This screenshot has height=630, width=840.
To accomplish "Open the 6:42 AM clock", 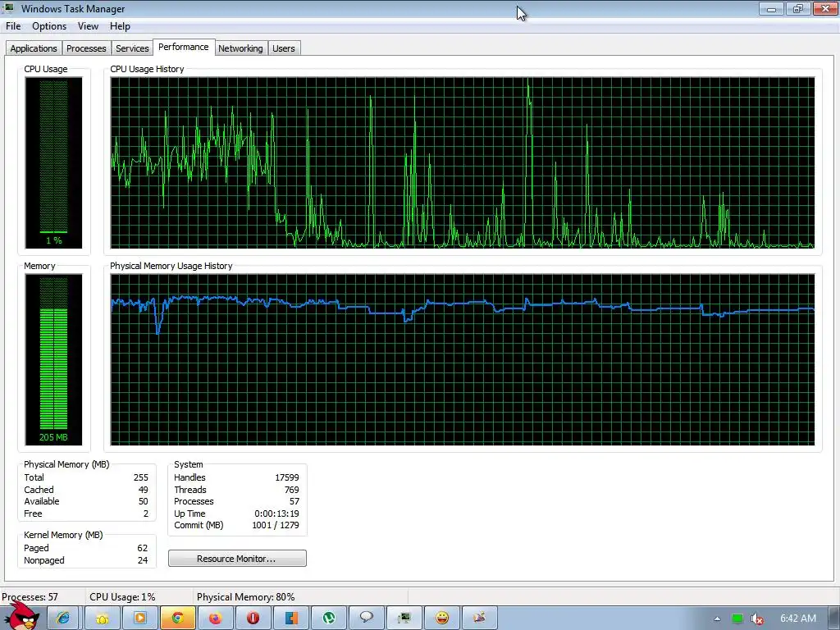I will point(797,619).
